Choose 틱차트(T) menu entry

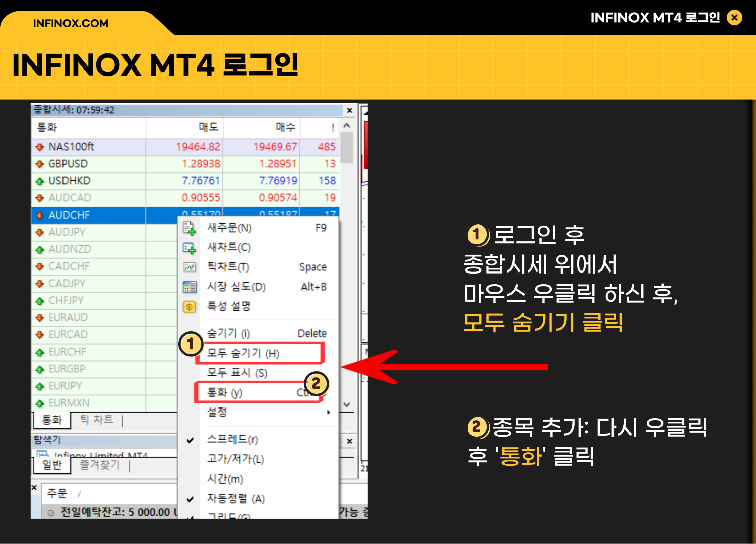coord(259,267)
